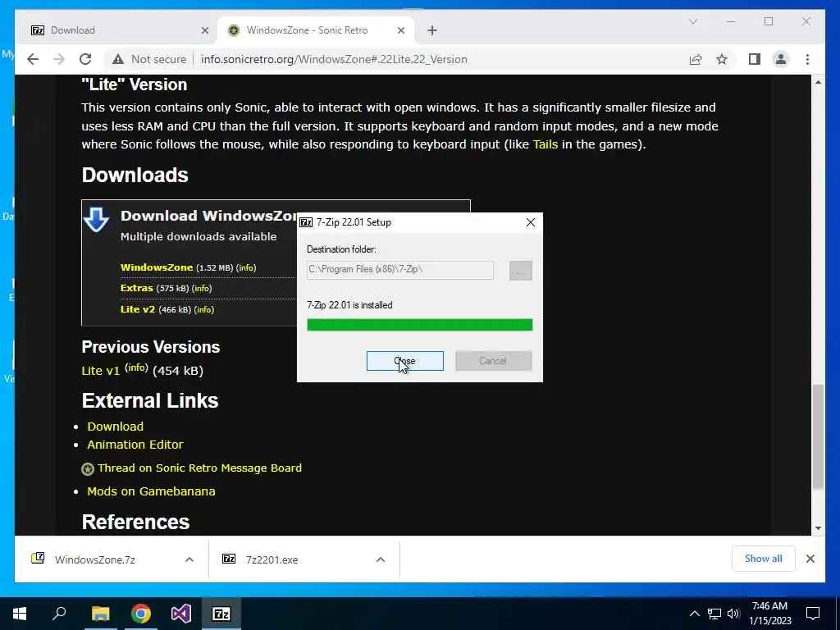Reload the current page
The width and height of the screenshot is (840, 630).
pos(85,59)
